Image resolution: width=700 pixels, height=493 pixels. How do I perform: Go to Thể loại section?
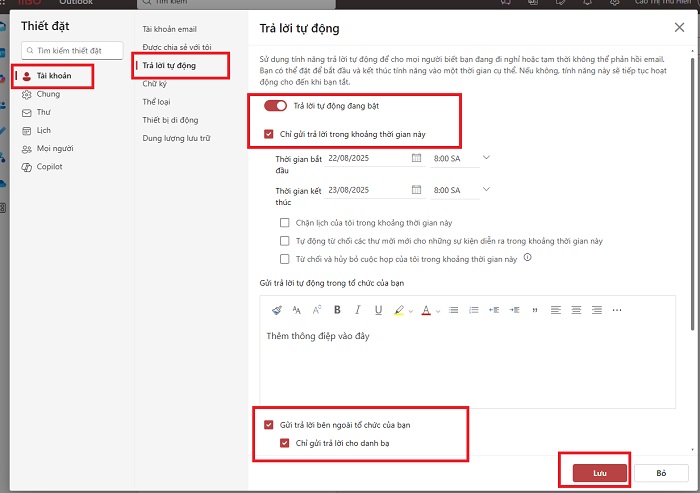click(x=156, y=102)
